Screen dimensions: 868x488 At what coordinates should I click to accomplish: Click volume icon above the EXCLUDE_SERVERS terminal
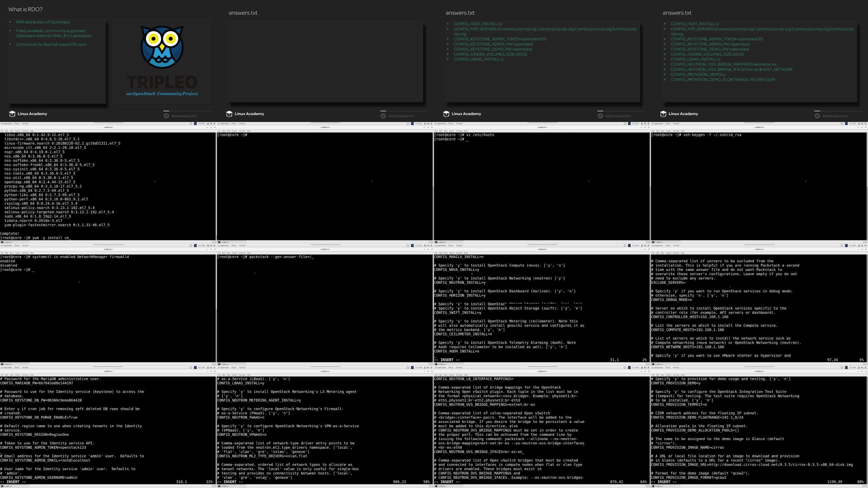point(862,246)
